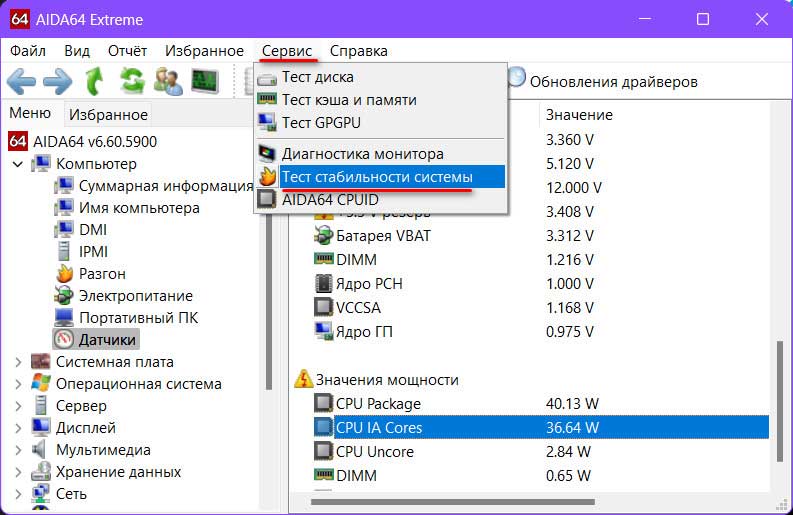
Task: Click the Датчики gauge icon
Action: (x=64, y=339)
